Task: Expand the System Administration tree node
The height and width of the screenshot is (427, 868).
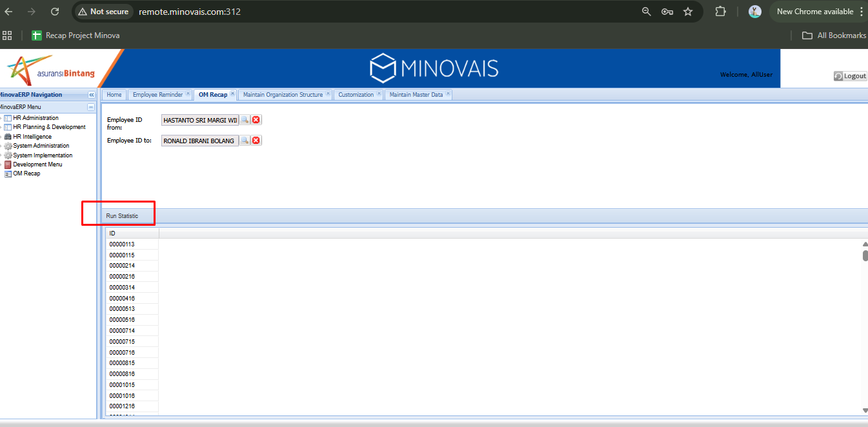Action: pyautogui.click(x=1, y=146)
